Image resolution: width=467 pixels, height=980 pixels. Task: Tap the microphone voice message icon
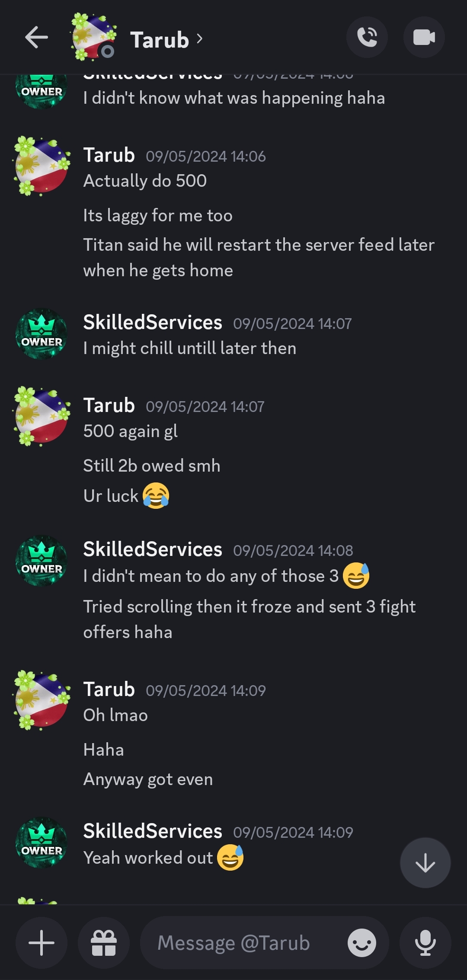click(425, 942)
